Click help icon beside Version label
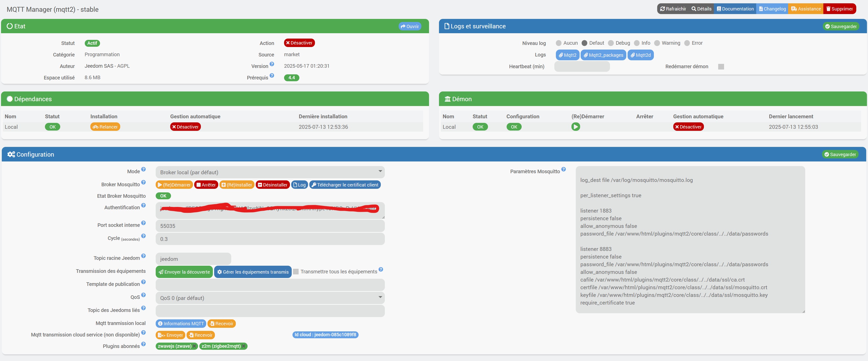 coord(272,64)
